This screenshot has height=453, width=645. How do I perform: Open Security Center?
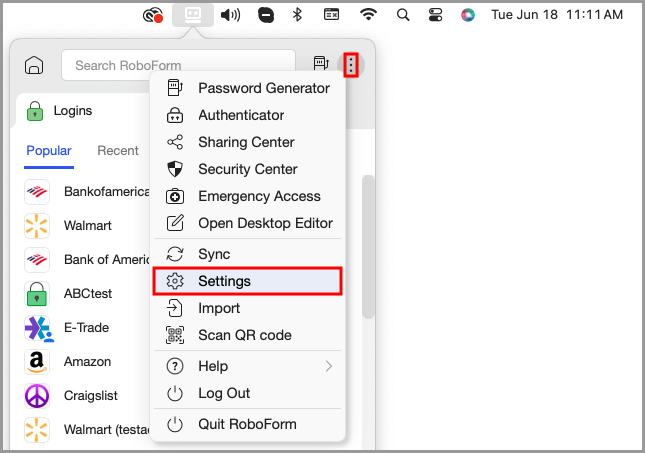coord(248,169)
